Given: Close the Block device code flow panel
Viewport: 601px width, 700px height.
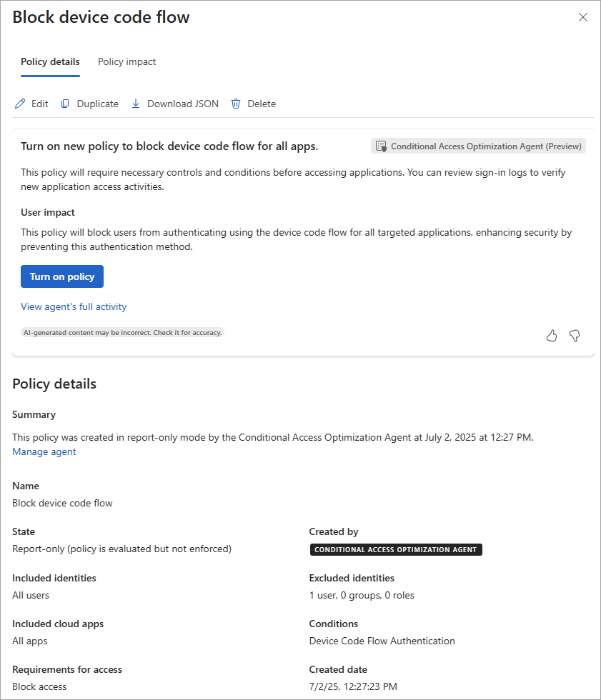Looking at the screenshot, I should (582, 17).
